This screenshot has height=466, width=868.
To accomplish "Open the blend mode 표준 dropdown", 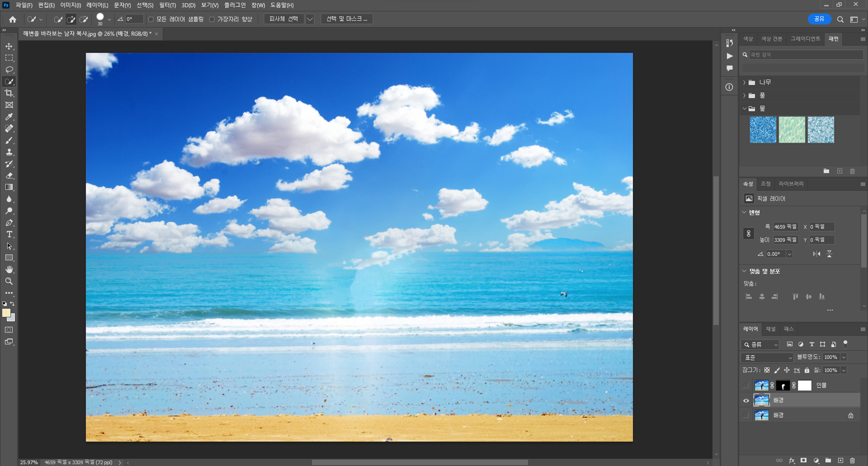I will [x=767, y=357].
